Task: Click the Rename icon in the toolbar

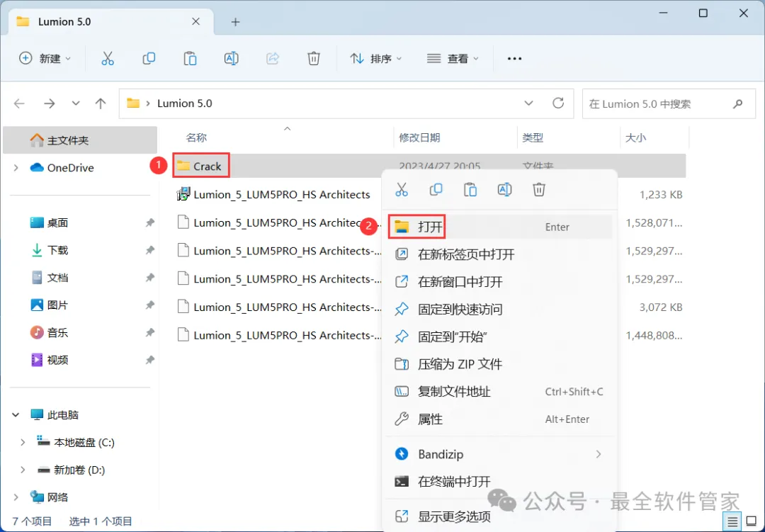Action: coord(231,59)
